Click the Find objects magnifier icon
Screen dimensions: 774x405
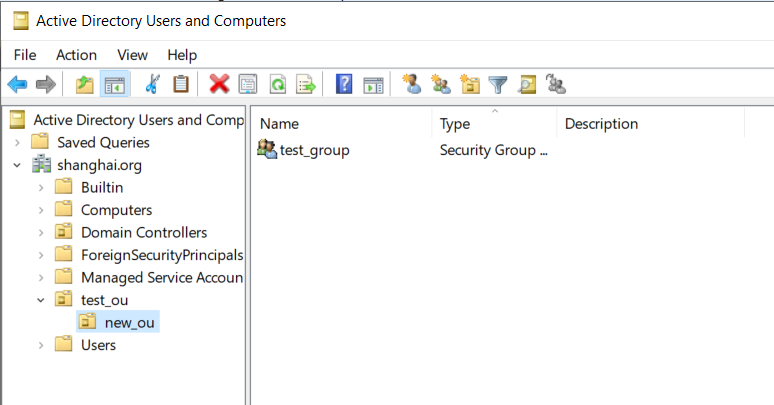527,84
